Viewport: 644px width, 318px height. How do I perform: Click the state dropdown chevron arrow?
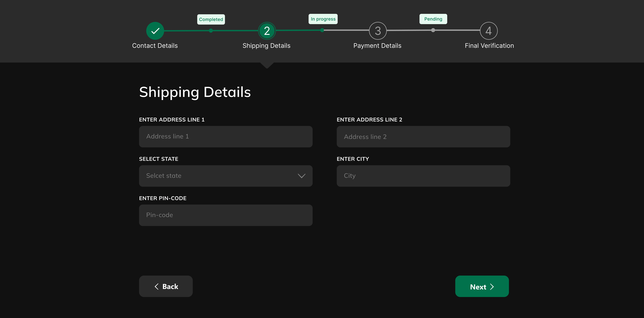coord(302,176)
